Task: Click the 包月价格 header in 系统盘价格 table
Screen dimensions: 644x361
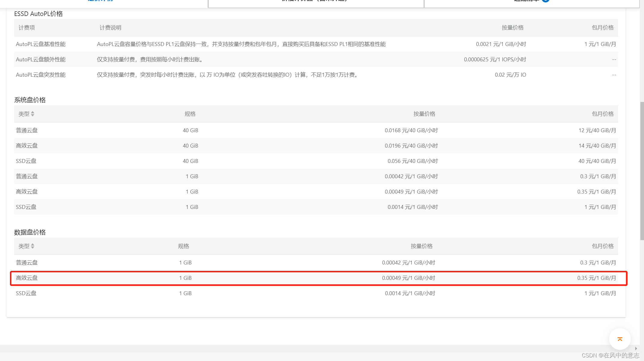Action: click(603, 114)
